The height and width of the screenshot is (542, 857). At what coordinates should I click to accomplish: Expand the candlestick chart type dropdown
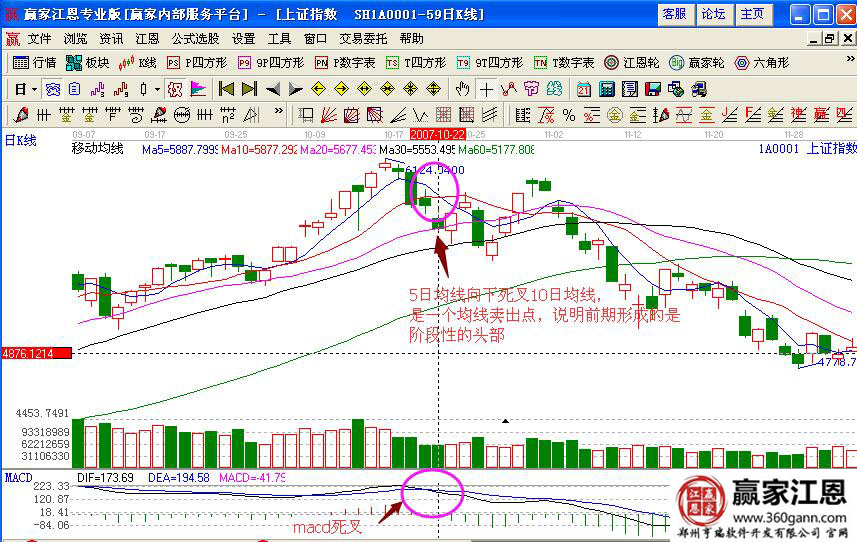pyautogui.click(x=157, y=89)
